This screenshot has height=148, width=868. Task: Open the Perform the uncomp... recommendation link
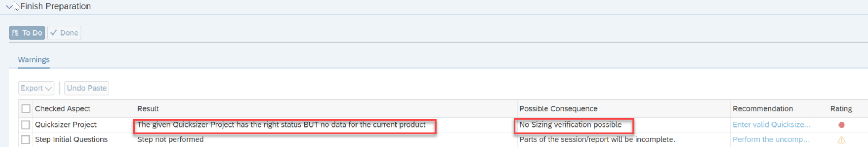pyautogui.click(x=771, y=139)
